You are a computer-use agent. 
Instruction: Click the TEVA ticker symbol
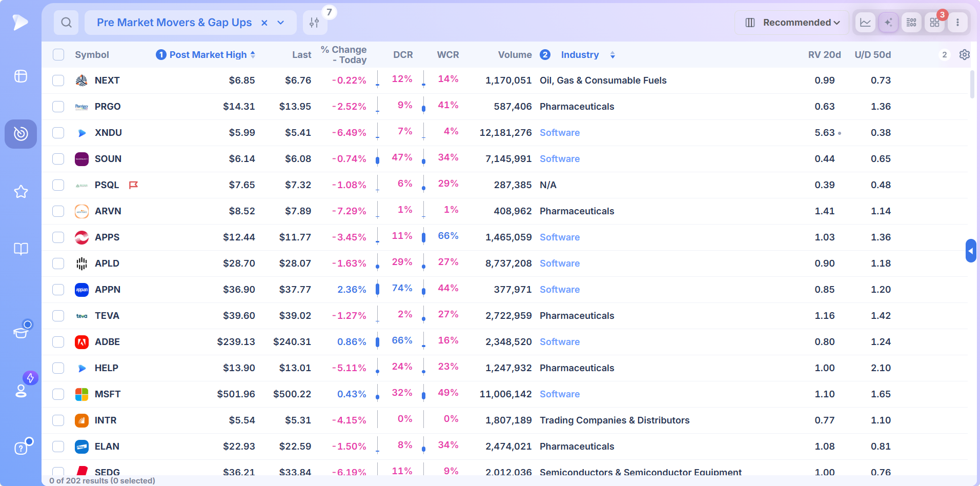tap(107, 316)
